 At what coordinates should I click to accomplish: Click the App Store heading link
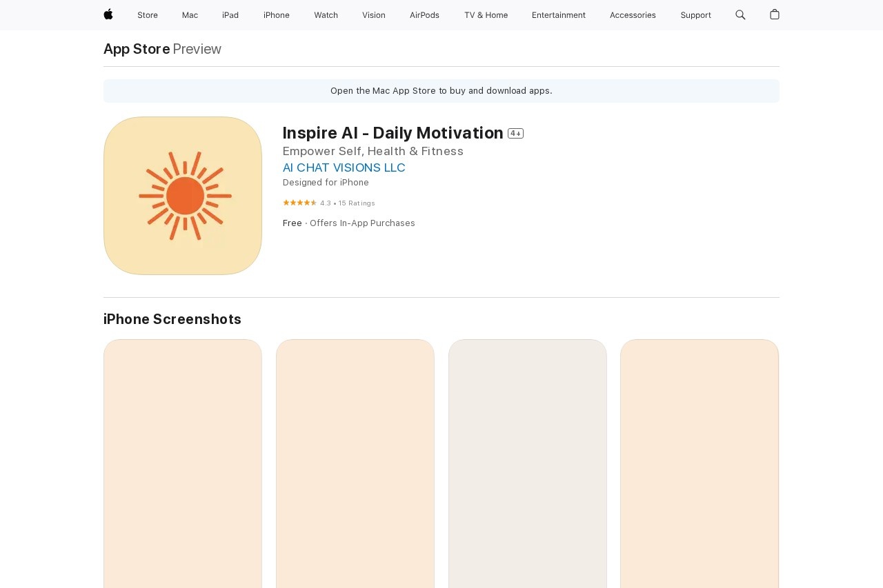pyautogui.click(x=137, y=49)
